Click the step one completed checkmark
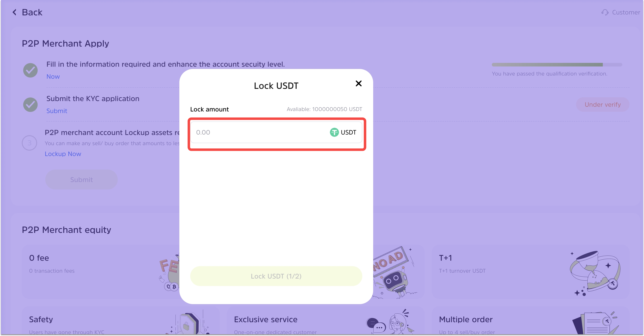The image size is (644, 336). pyautogui.click(x=31, y=70)
